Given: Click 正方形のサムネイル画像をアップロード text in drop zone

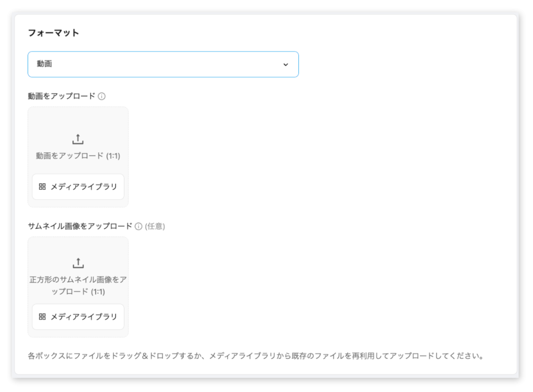Looking at the screenshot, I should pos(78,285).
